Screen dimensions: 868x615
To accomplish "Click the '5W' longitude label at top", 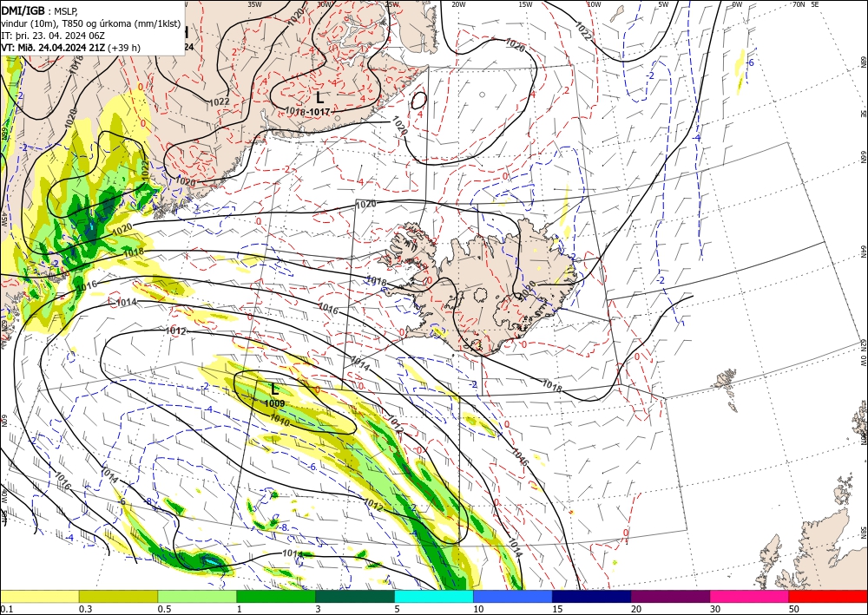I will click(664, 3).
